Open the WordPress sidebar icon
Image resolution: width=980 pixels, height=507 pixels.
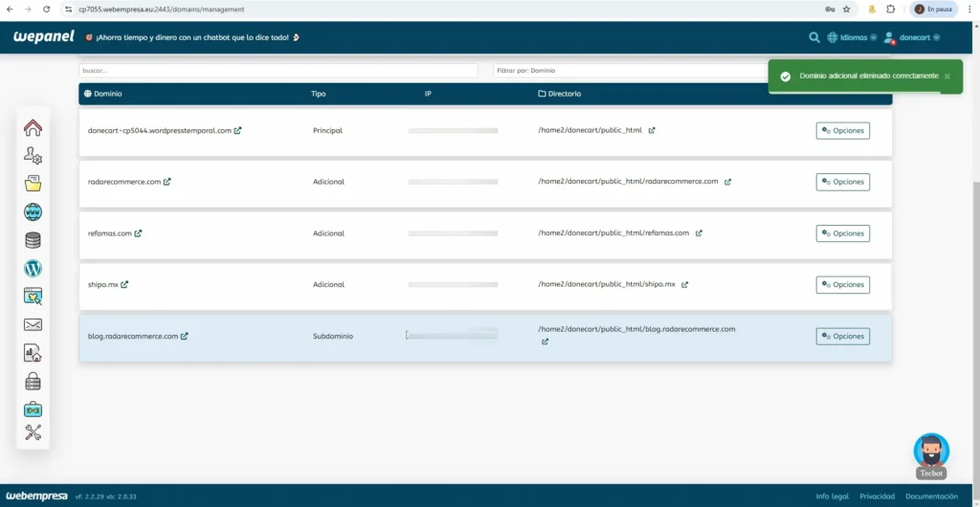click(x=33, y=269)
